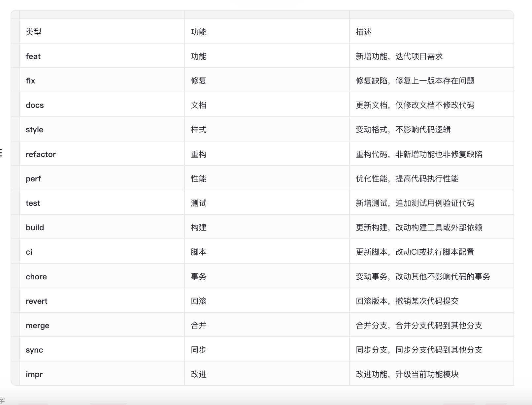This screenshot has height=405, width=532.
Task: Click the '性能' function cell
Action: click(267, 178)
